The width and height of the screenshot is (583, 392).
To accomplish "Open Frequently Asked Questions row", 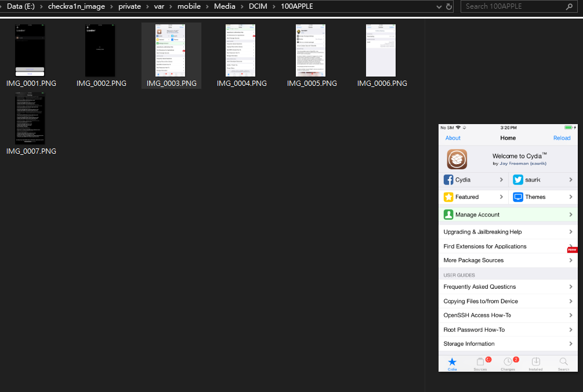I will click(508, 287).
